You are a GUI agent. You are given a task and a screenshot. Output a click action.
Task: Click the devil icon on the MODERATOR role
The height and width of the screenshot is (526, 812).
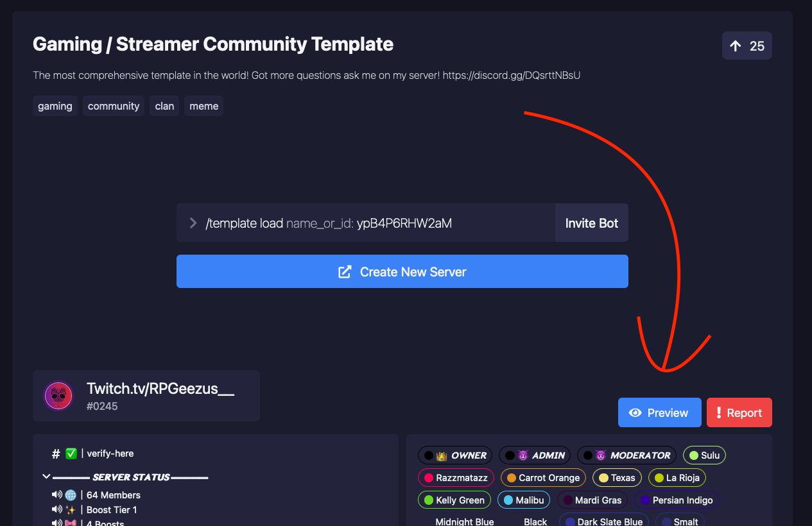point(601,455)
